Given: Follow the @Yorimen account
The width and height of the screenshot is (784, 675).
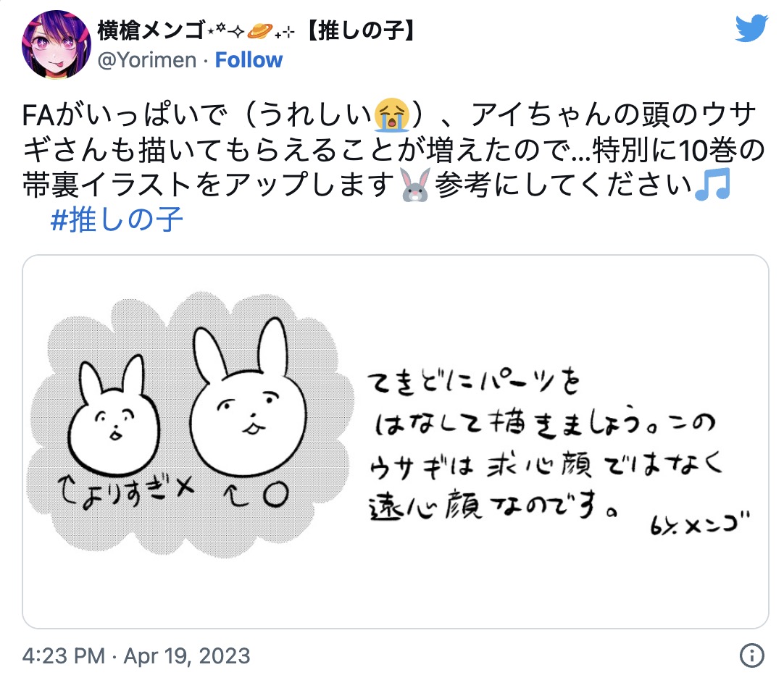Looking at the screenshot, I should click(249, 60).
